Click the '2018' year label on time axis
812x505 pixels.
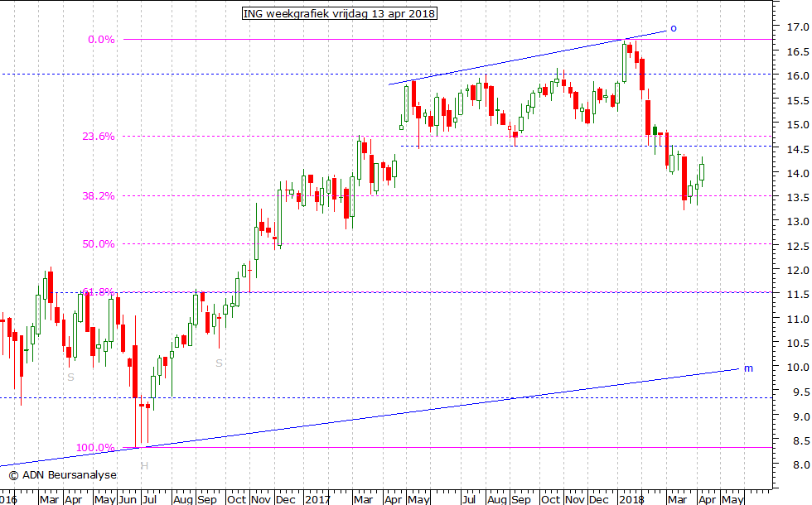[x=631, y=499]
